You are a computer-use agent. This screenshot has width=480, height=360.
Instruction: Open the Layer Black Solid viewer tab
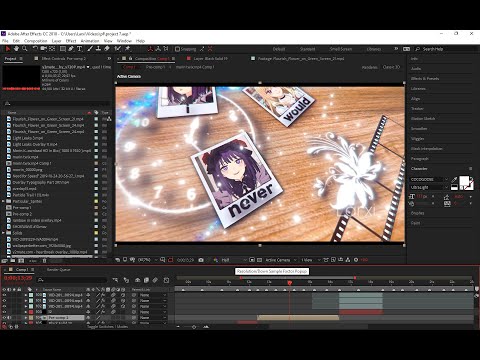pos(210,58)
